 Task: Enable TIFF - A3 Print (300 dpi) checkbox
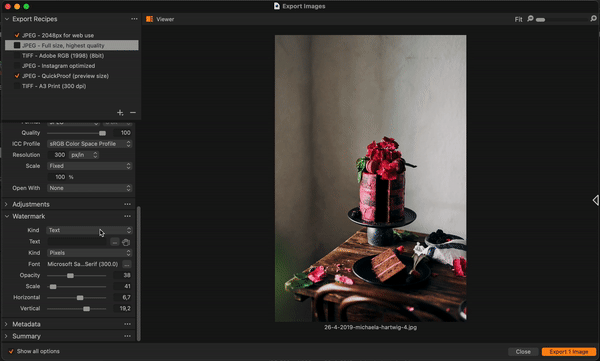click(17, 86)
